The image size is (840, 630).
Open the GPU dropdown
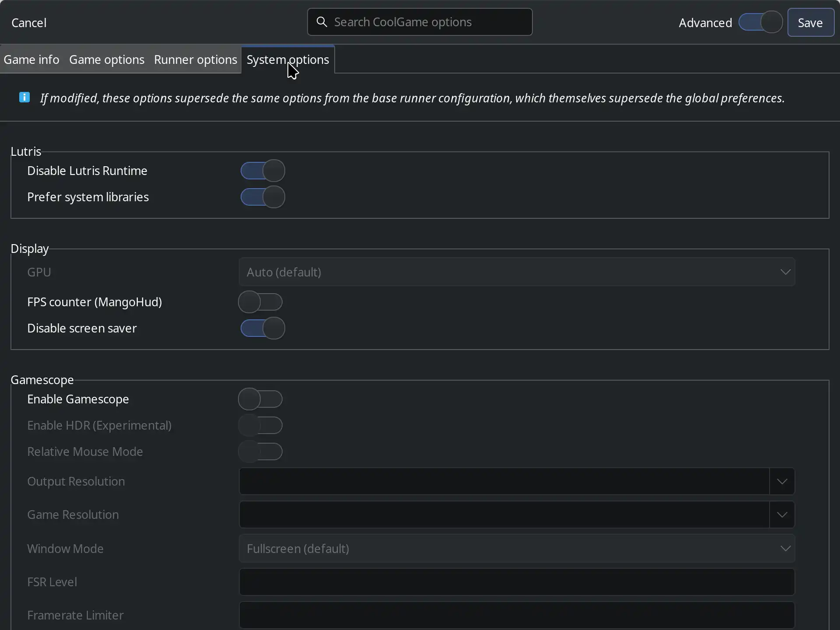[516, 272]
